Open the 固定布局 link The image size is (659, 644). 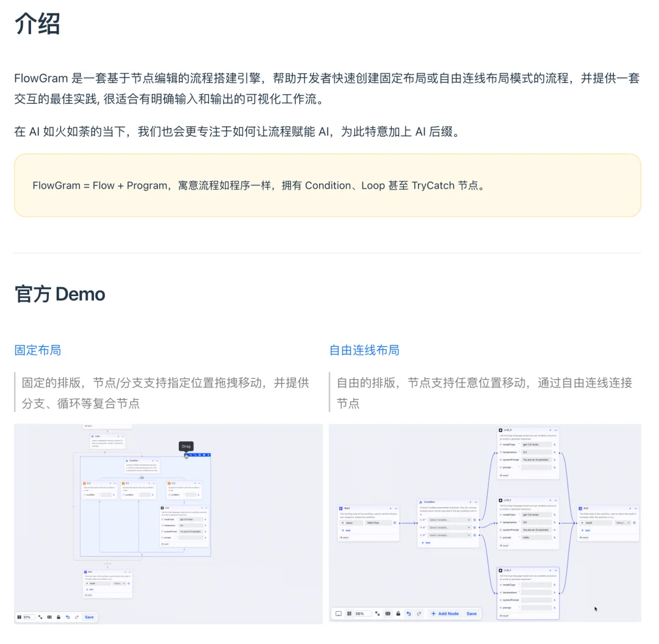click(x=37, y=350)
